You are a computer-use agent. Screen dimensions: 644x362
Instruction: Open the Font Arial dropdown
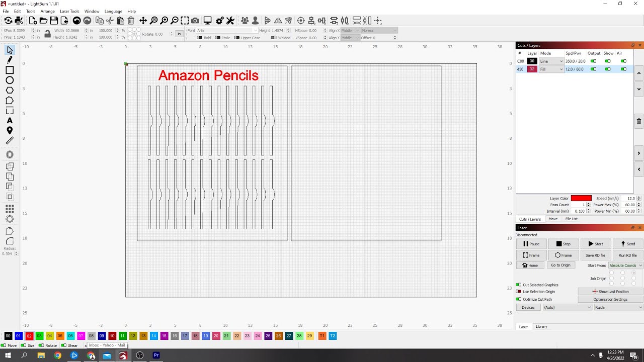pyautogui.click(x=226, y=31)
